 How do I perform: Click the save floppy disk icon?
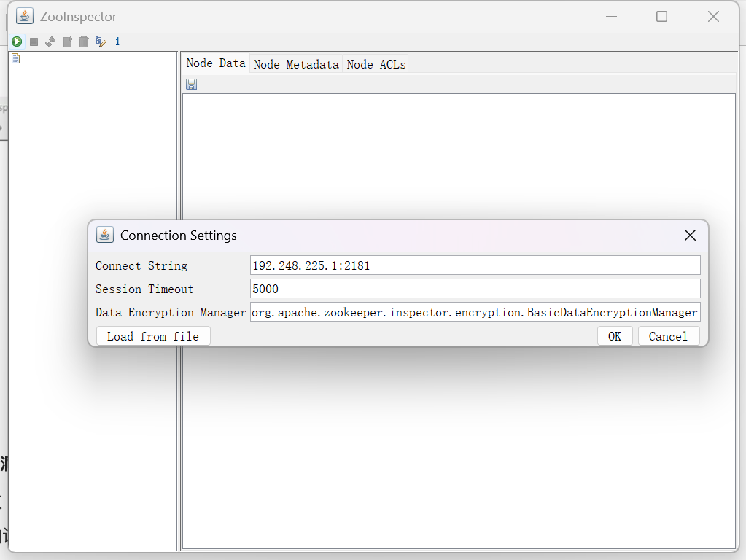click(191, 84)
